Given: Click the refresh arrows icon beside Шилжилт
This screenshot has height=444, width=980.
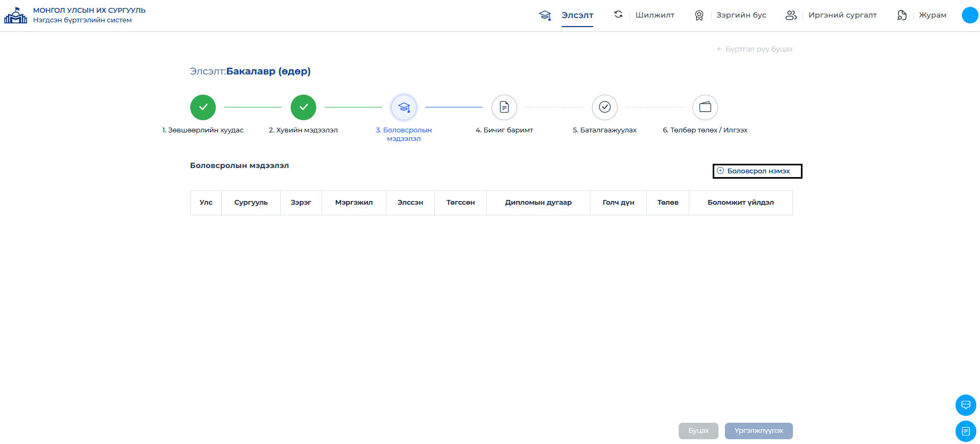Looking at the screenshot, I should [x=618, y=14].
